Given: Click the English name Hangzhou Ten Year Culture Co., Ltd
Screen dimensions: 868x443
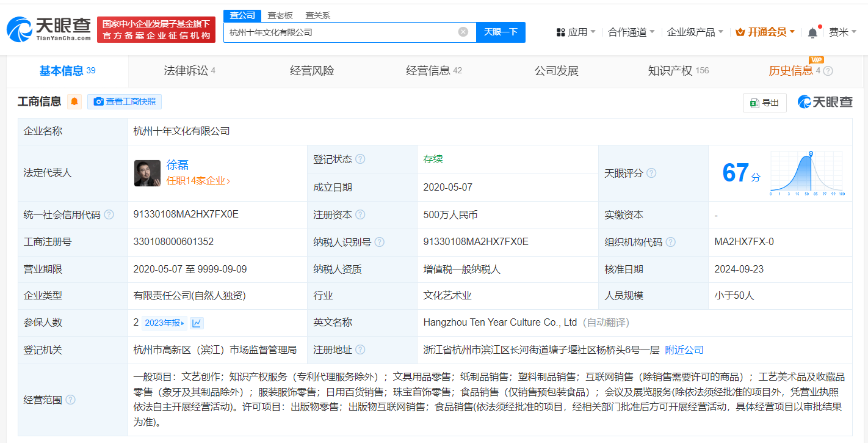Looking at the screenshot, I should (500, 323).
